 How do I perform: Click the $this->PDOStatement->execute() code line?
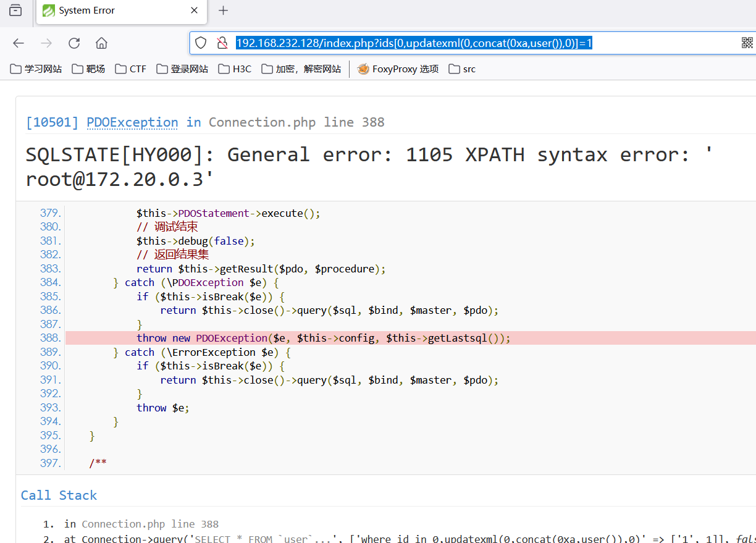coord(229,213)
